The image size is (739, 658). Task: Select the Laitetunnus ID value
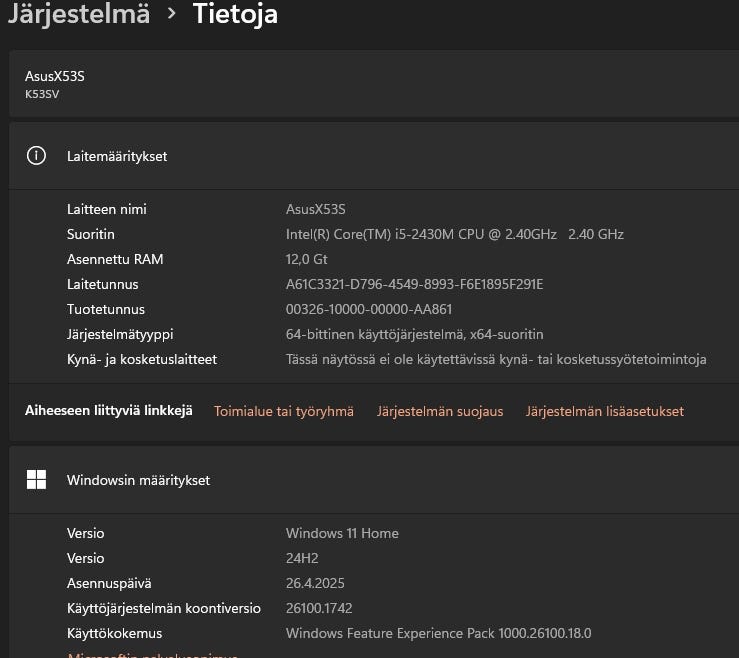coord(414,284)
